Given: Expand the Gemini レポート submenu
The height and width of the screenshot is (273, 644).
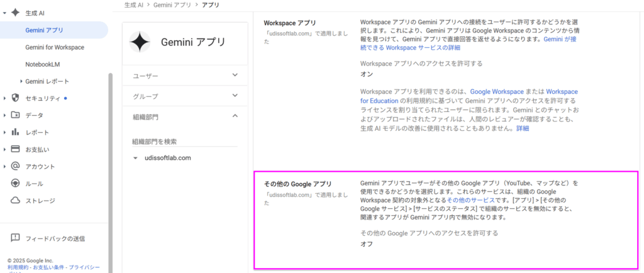Looking at the screenshot, I should pyautogui.click(x=21, y=81).
